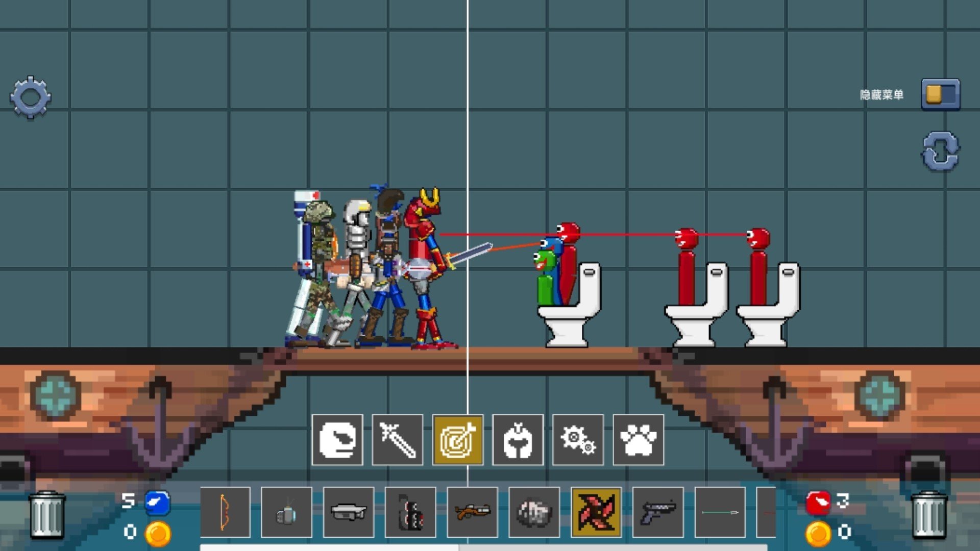Toggle the hide menu switch
Screen dimensions: 980x551
[x=940, y=94]
